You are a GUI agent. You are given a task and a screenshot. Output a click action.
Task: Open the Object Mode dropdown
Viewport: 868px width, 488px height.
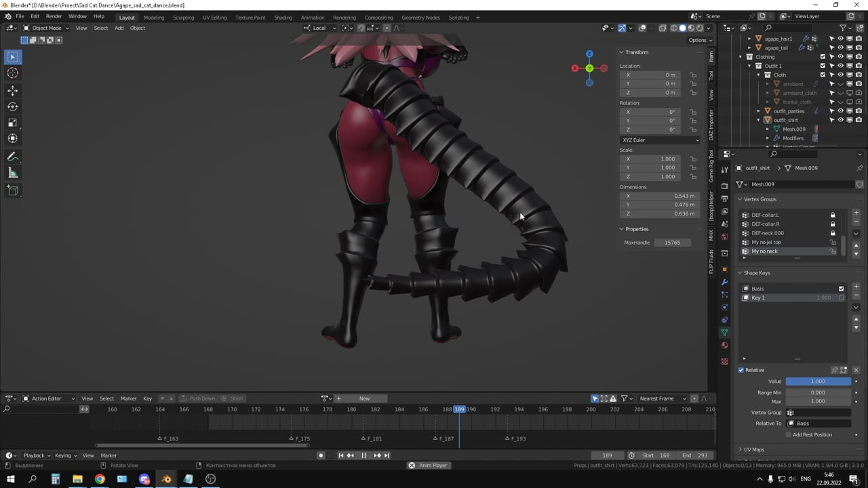(46, 28)
